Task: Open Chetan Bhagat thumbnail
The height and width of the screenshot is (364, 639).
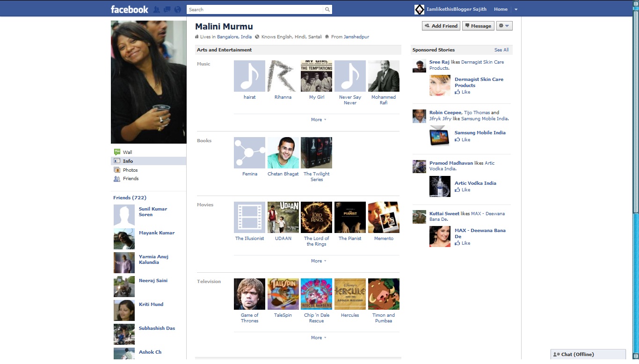Action: pyautogui.click(x=283, y=153)
